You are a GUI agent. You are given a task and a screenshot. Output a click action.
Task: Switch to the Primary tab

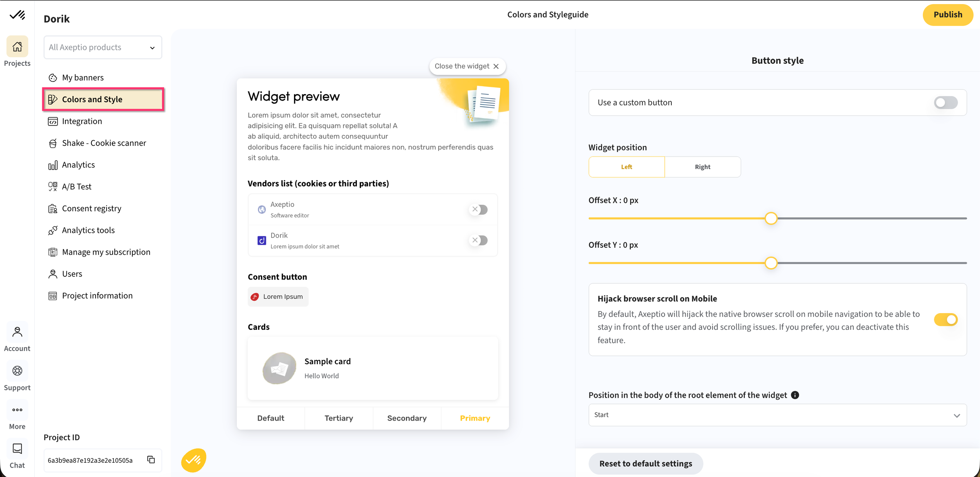click(475, 418)
